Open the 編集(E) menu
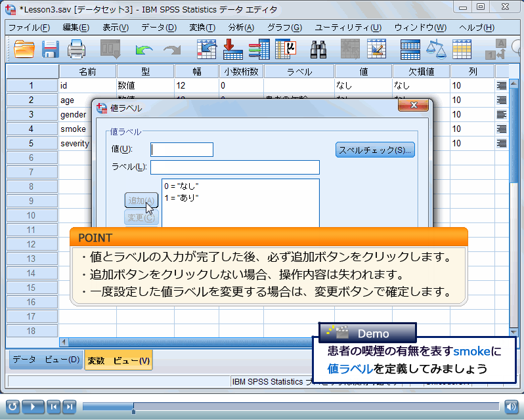The width and height of the screenshot is (524, 420). [x=76, y=28]
